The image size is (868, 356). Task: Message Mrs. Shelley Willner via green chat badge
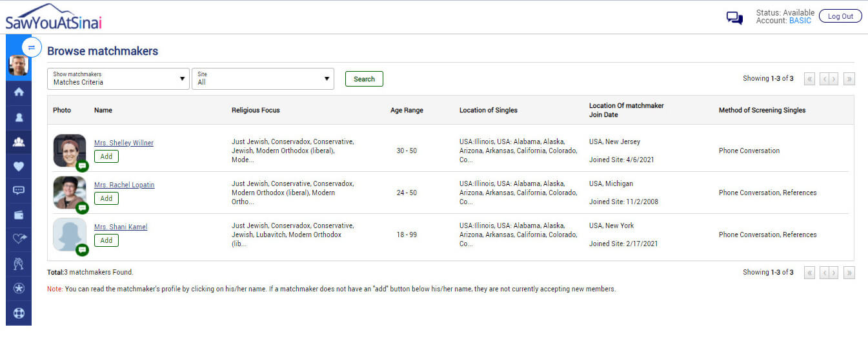pos(82,166)
